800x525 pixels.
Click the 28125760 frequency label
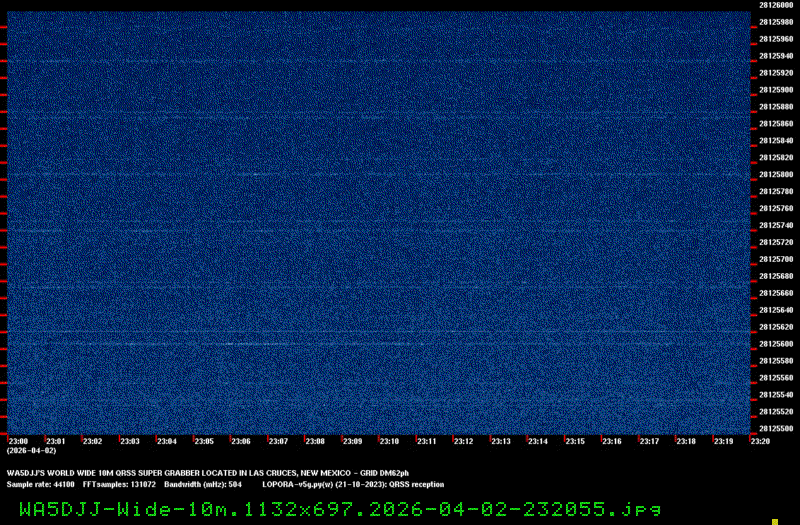point(776,208)
